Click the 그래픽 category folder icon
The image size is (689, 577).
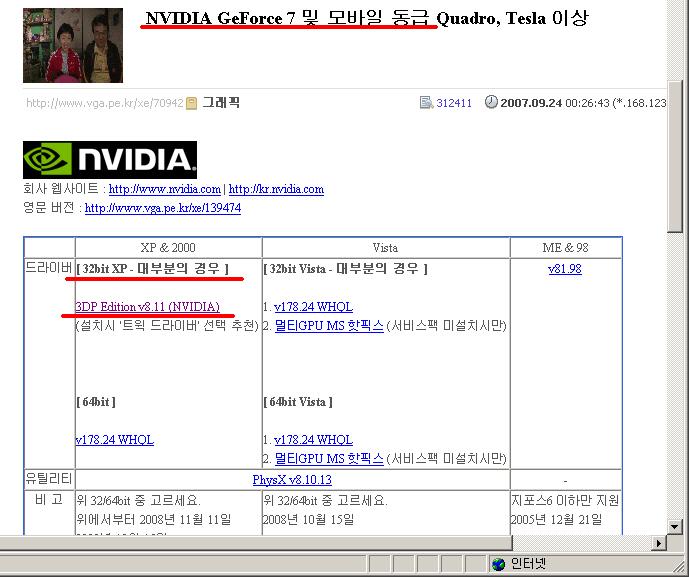[x=192, y=103]
